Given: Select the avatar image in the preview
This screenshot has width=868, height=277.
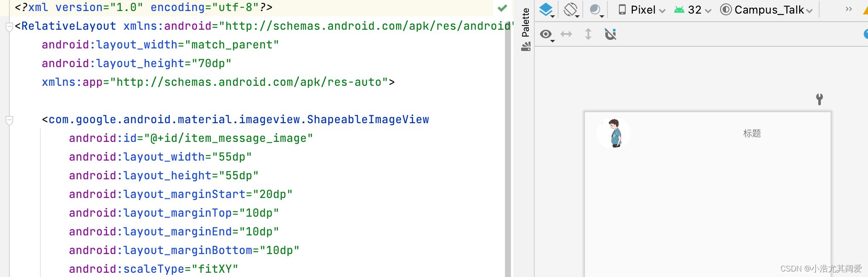Looking at the screenshot, I should [x=613, y=133].
